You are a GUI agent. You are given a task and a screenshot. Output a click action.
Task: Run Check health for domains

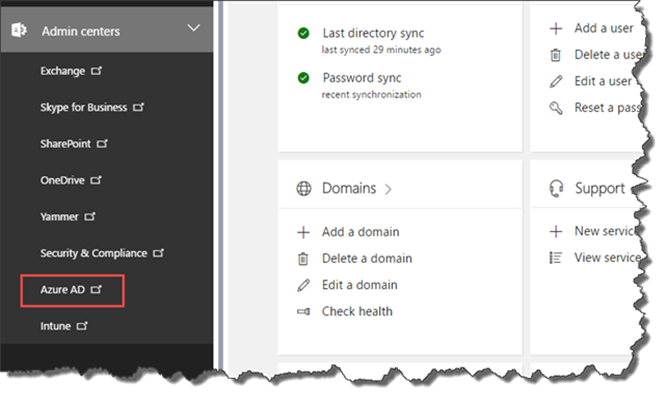(357, 311)
